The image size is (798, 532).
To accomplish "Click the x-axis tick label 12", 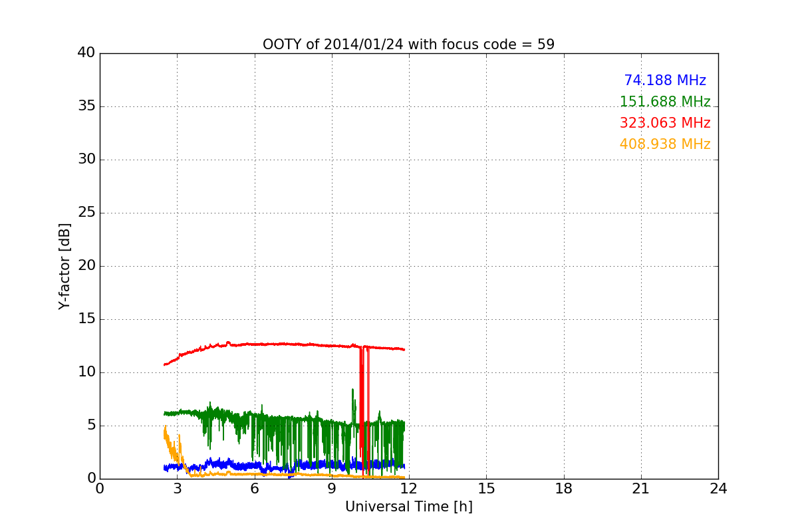I will pyautogui.click(x=409, y=489).
